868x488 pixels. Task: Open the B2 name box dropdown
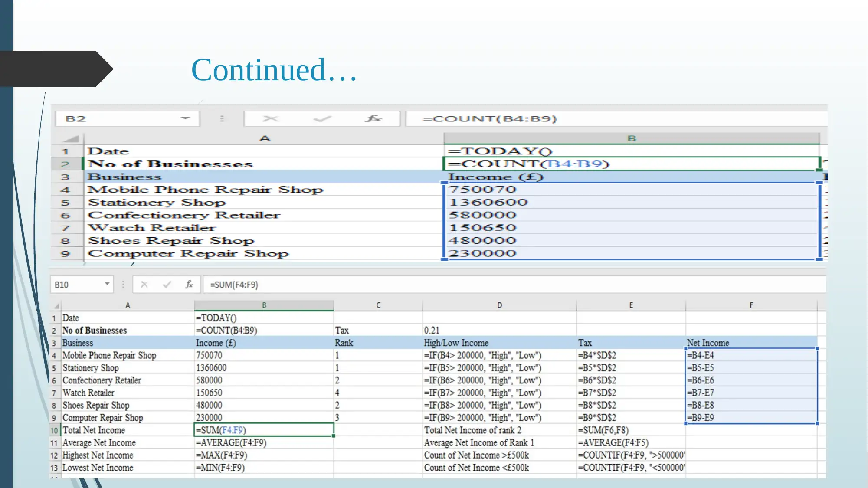click(x=186, y=118)
